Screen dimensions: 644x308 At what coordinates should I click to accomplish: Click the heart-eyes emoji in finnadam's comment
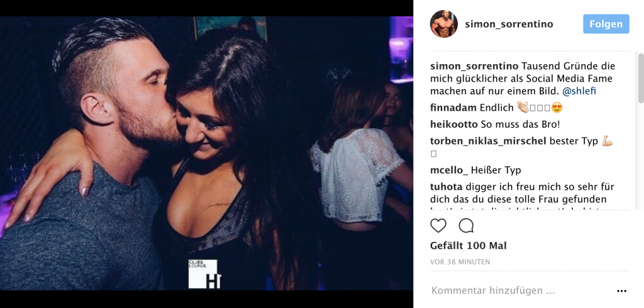click(557, 108)
